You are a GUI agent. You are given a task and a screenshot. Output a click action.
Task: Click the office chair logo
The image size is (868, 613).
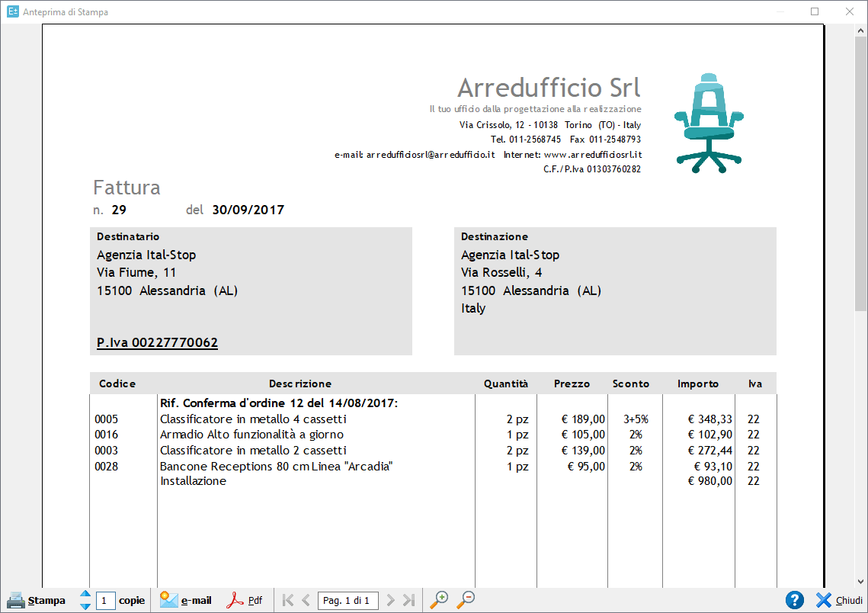coord(709,123)
